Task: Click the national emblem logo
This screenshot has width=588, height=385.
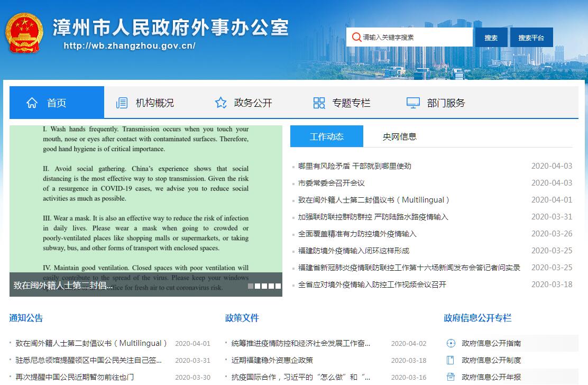Action: point(24,33)
